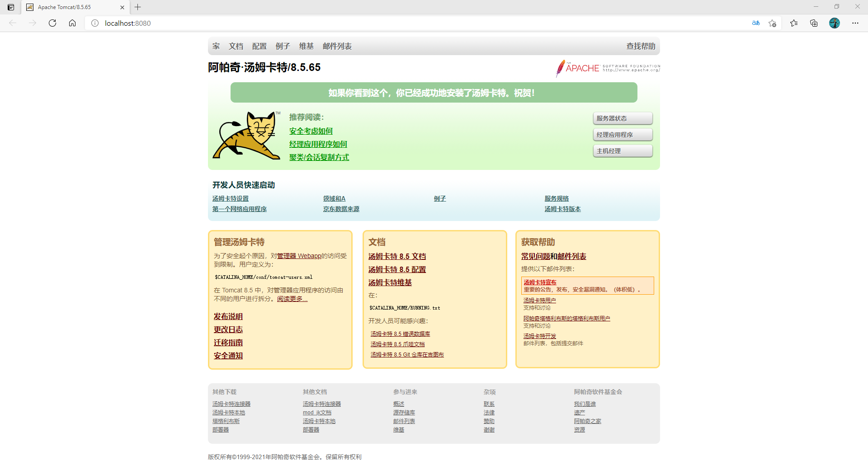Image resolution: width=868 pixels, height=470 pixels.
Task: Open the 汤姆卡特 8.5 文档 link
Action: [x=397, y=256]
